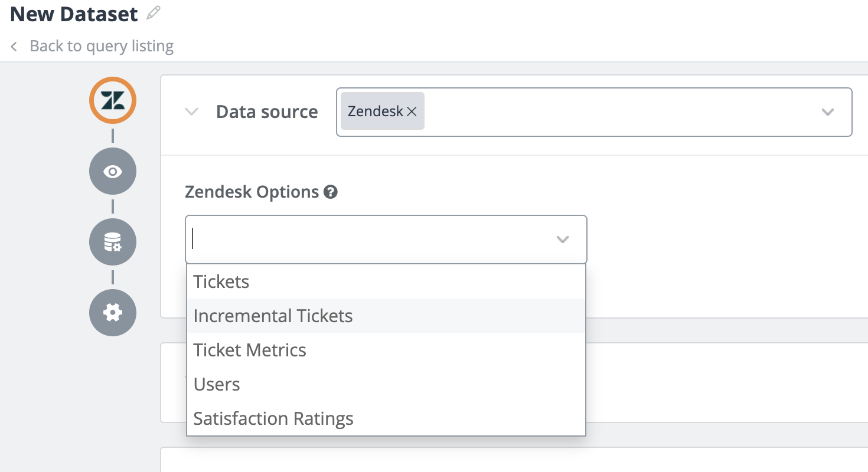Screen dimensions: 868x472
Task: Open the eye preview step icon
Action: point(113,171)
